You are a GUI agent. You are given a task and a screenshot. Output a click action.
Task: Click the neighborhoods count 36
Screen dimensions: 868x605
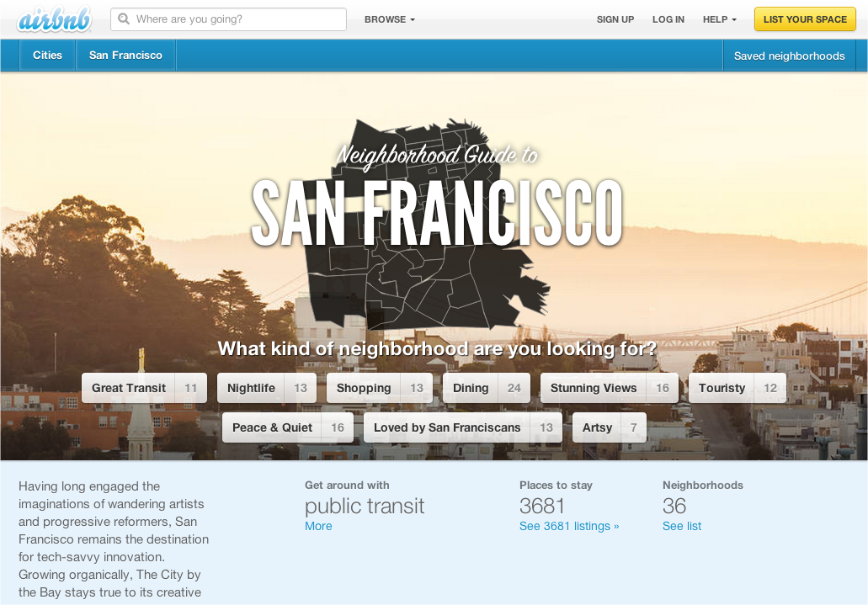tap(674, 506)
